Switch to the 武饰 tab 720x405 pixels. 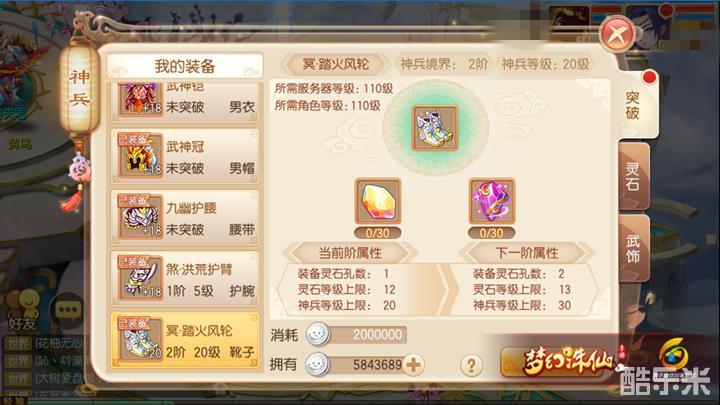(x=633, y=248)
